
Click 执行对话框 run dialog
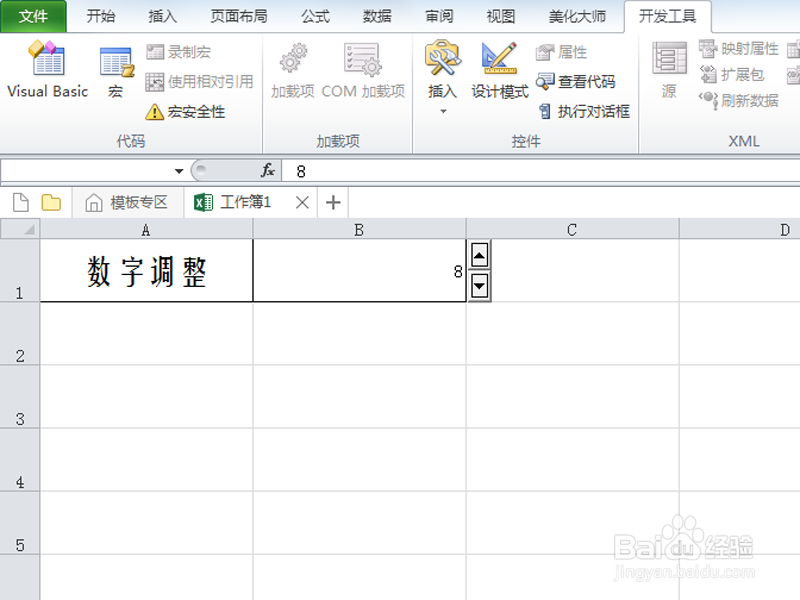tap(584, 112)
